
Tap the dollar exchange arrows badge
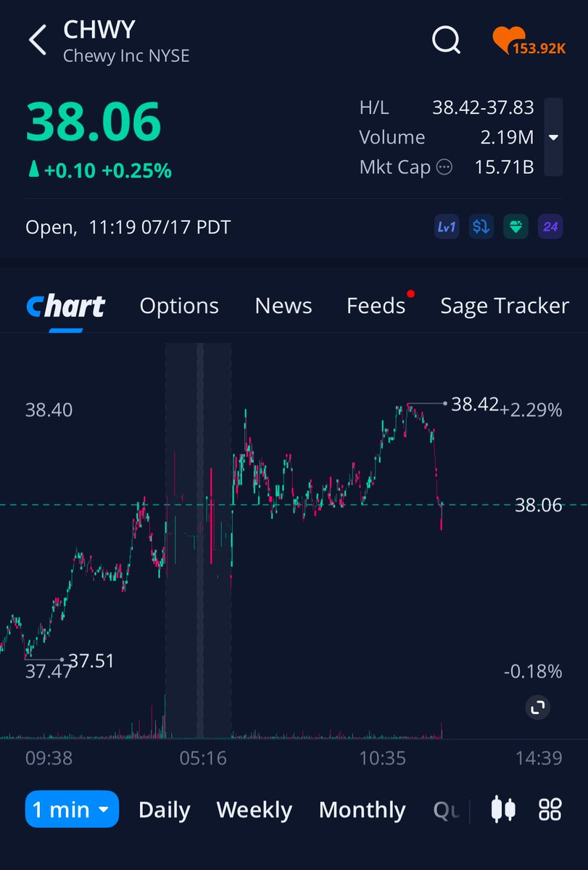click(x=481, y=227)
